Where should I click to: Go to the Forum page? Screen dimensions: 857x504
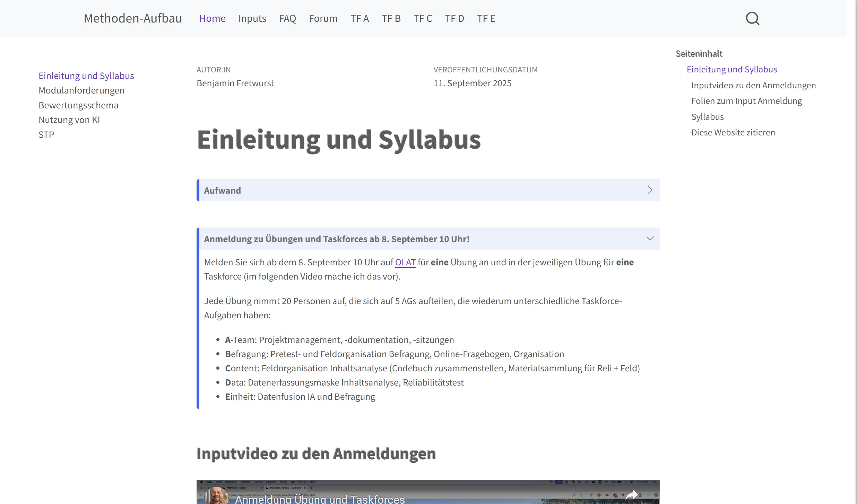pos(323,18)
